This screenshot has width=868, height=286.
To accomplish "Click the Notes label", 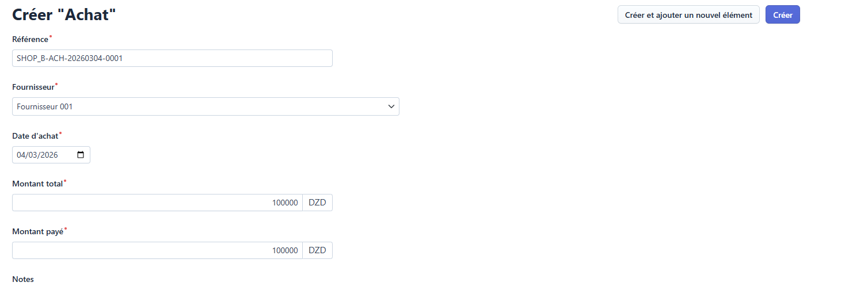I will pos(23,279).
